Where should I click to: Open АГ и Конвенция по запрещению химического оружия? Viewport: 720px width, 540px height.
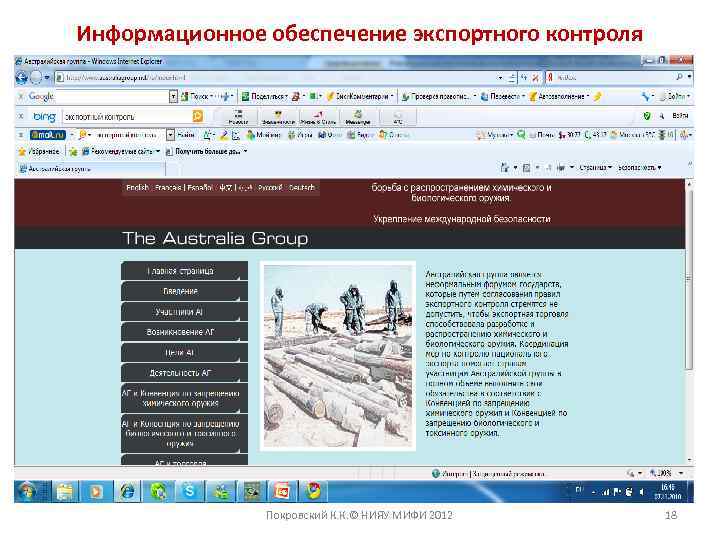pyautogui.click(x=184, y=398)
